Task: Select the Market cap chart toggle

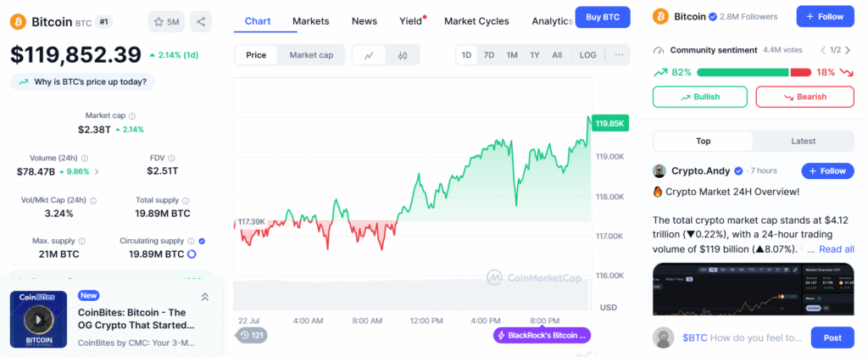Action: [311, 55]
